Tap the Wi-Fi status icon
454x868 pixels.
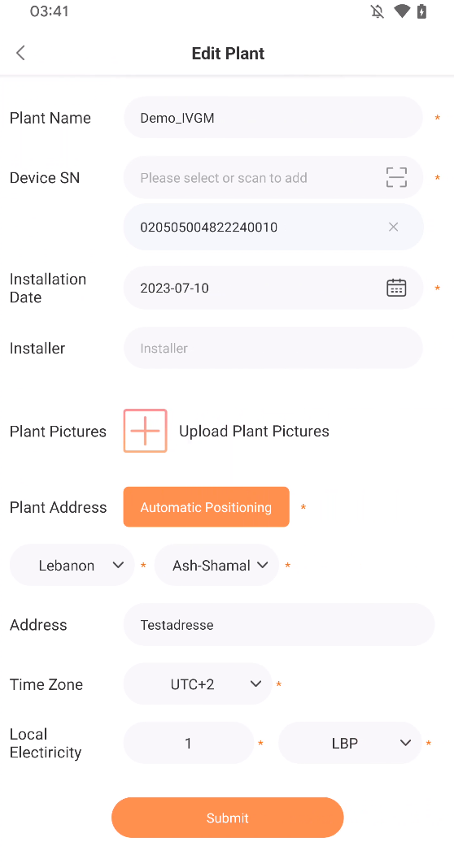[402, 11]
